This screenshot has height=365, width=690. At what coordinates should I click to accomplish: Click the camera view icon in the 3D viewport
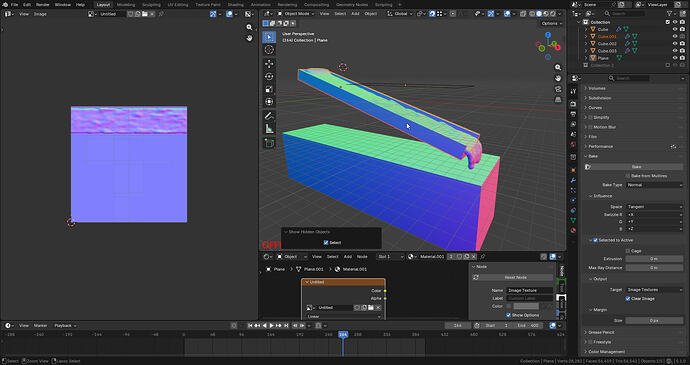pos(558,89)
